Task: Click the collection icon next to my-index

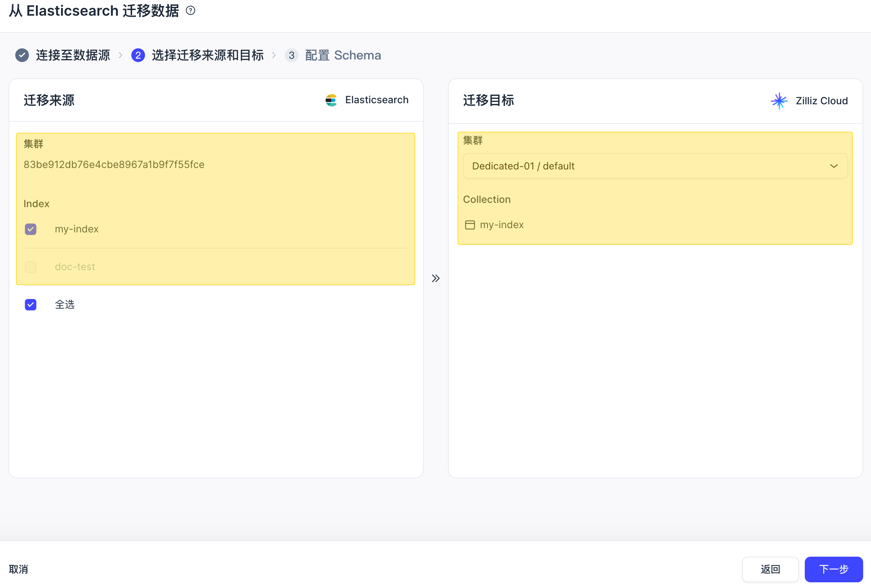Action: 470,225
